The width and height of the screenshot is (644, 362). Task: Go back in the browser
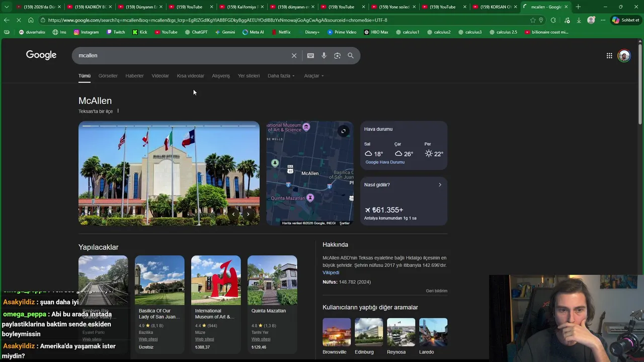[6, 20]
